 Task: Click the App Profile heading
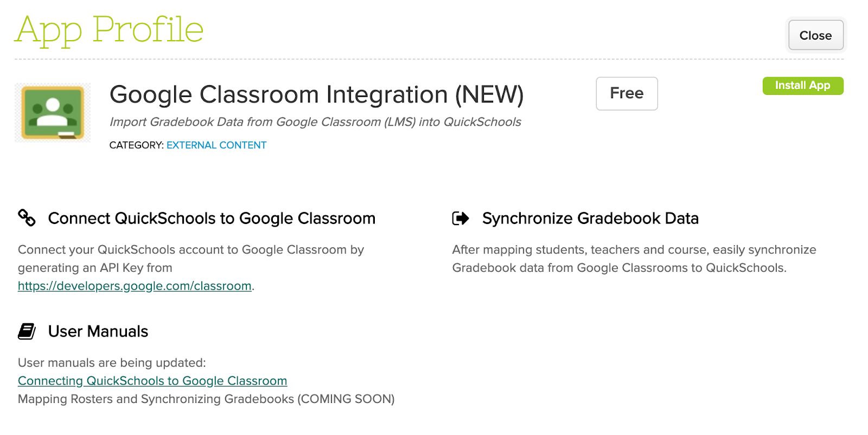[109, 30]
